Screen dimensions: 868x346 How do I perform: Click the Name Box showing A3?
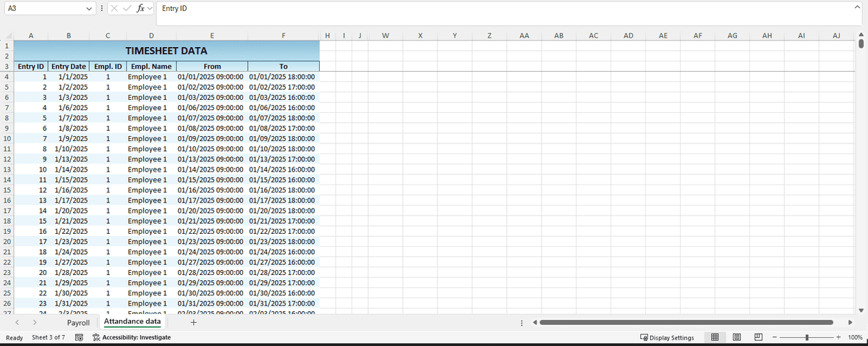tap(43, 9)
